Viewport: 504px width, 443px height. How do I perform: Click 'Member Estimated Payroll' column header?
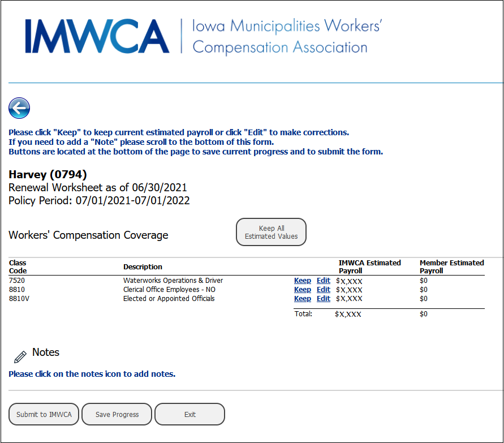coord(451,267)
